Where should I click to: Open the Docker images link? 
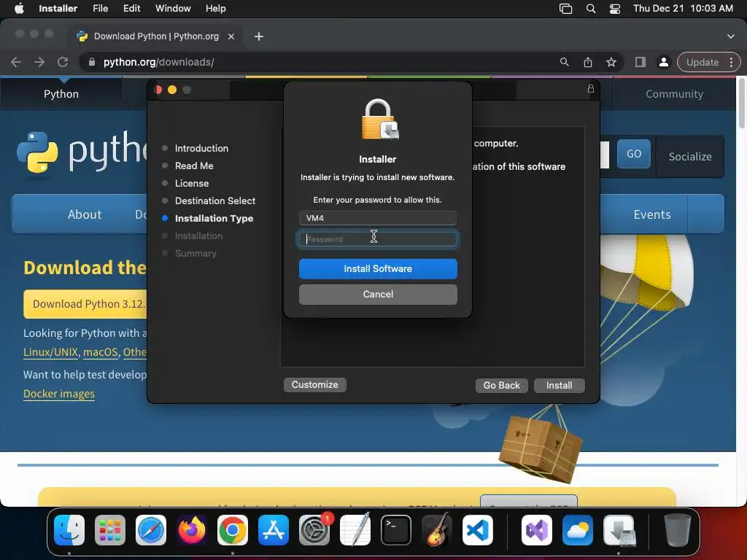coord(59,394)
